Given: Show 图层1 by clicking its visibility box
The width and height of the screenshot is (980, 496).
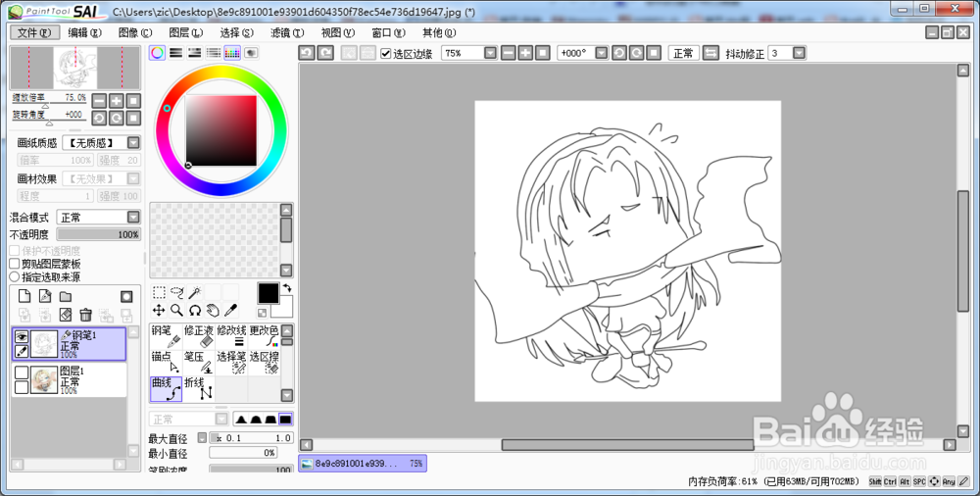Looking at the screenshot, I should coord(22,372).
